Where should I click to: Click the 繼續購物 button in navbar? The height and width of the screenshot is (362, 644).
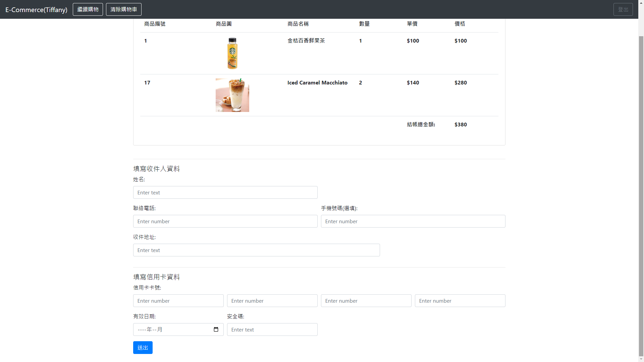tap(88, 9)
